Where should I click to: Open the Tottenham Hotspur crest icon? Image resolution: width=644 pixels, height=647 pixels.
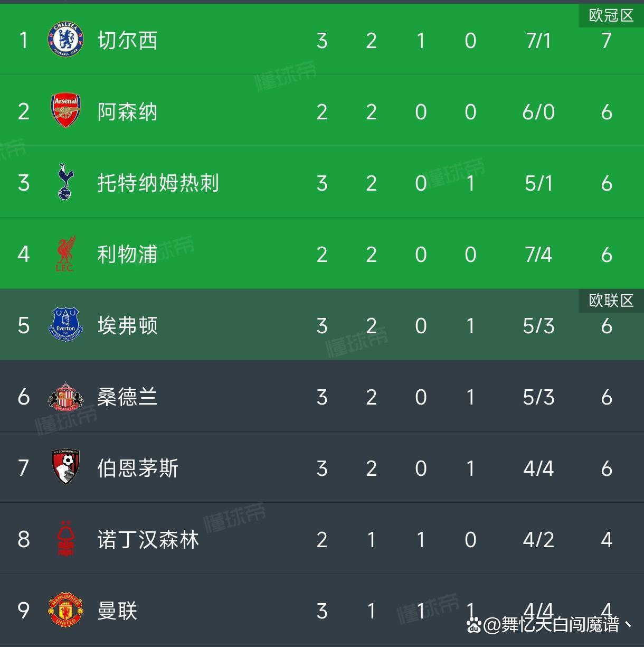(x=65, y=183)
